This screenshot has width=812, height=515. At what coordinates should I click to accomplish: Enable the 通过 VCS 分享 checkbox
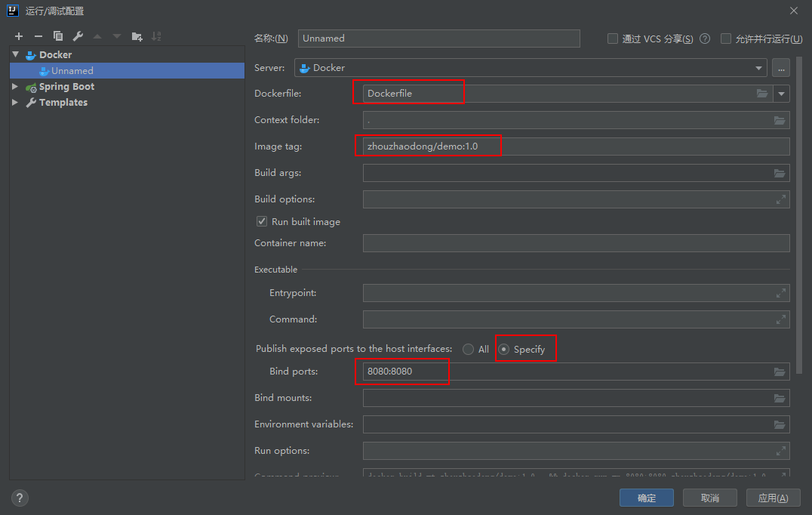click(613, 39)
